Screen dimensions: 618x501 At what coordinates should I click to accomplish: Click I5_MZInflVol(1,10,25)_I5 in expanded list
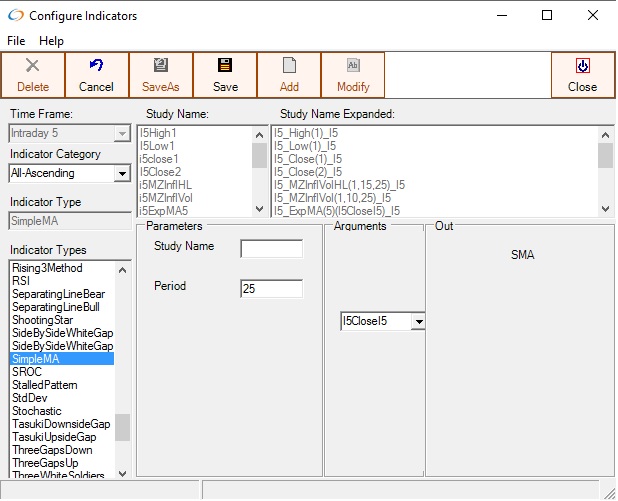[x=333, y=198]
